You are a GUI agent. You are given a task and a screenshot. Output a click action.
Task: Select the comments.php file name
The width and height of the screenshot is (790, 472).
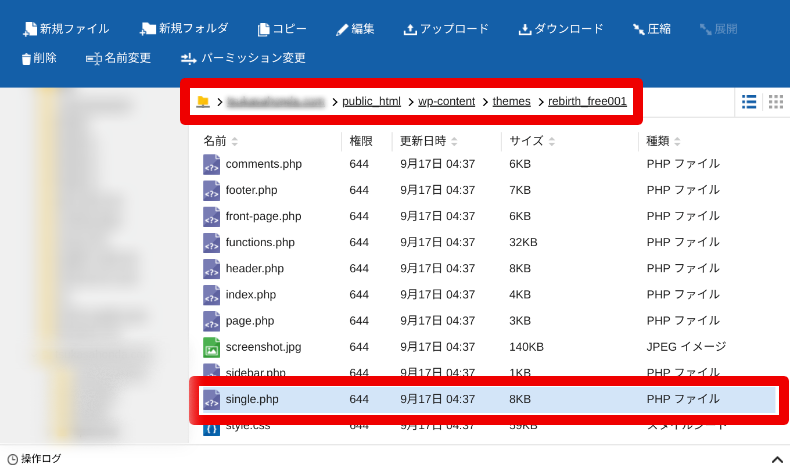(264, 164)
